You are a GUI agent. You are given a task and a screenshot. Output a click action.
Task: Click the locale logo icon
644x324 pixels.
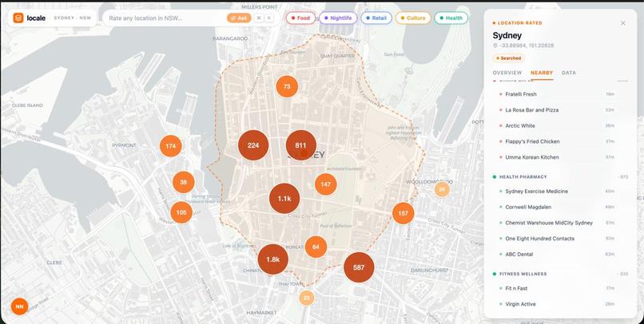click(x=18, y=18)
